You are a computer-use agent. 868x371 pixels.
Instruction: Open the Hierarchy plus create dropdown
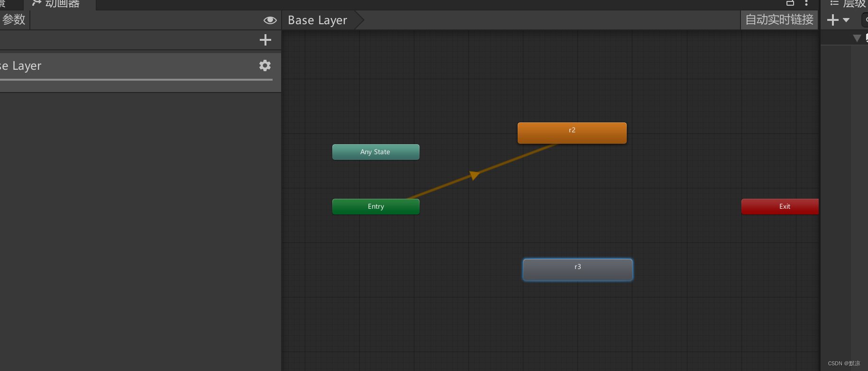click(x=838, y=20)
